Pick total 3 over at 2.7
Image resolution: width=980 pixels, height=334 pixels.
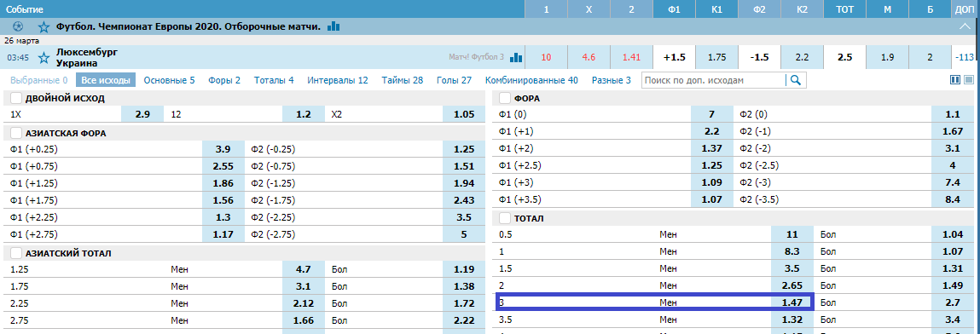(x=953, y=302)
